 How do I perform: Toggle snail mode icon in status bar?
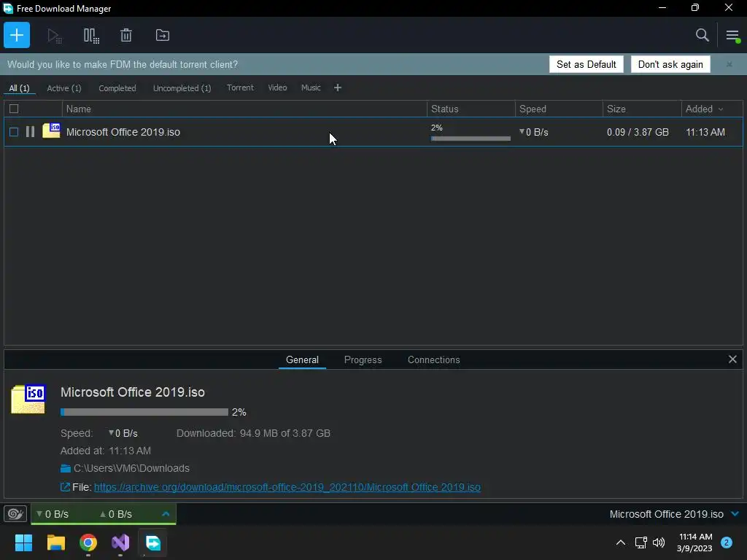(15, 514)
